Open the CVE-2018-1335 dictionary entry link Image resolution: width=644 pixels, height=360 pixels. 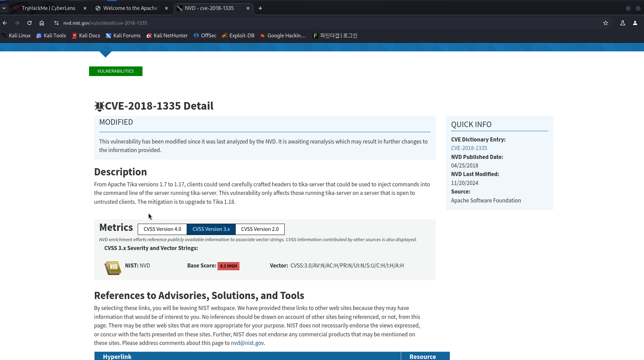click(x=469, y=148)
